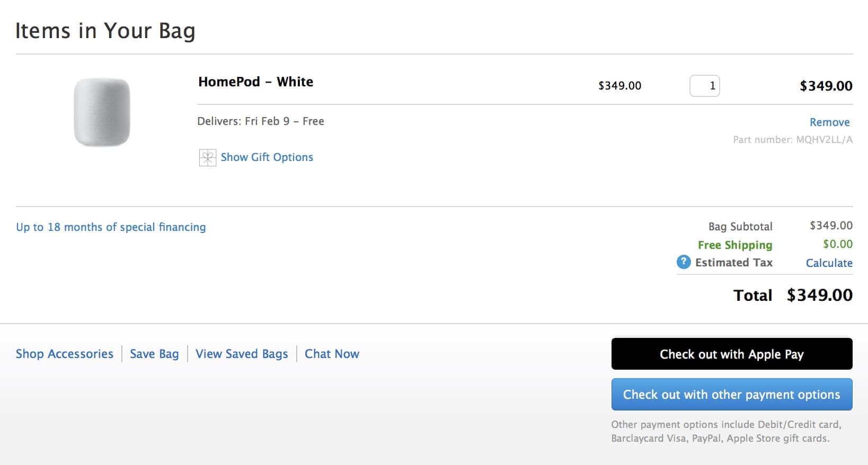Click the quantity field showing 1

(x=704, y=86)
